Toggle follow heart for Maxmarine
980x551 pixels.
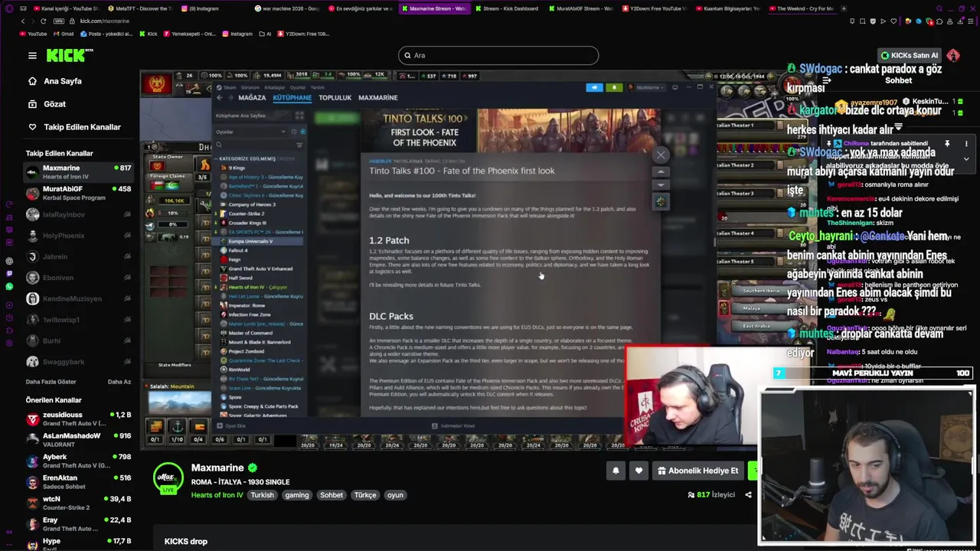tap(639, 471)
